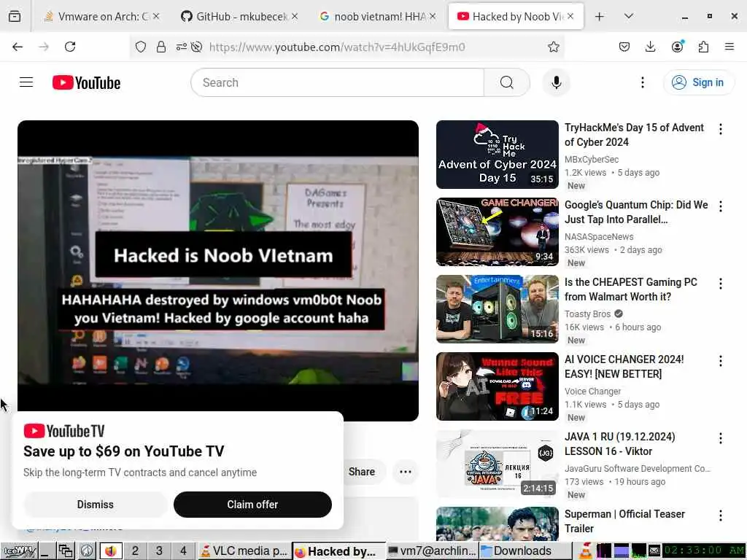Go back to the previous page
This screenshot has width=747, height=560.
tap(18, 47)
